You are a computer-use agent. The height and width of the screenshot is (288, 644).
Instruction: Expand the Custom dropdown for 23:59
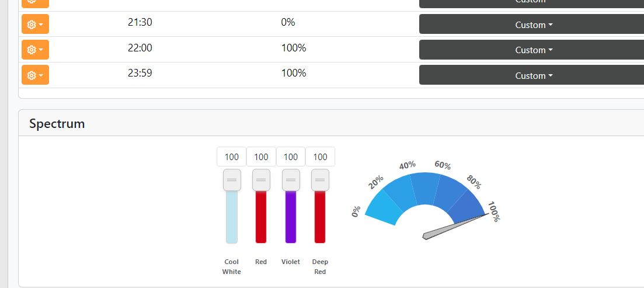(531, 75)
